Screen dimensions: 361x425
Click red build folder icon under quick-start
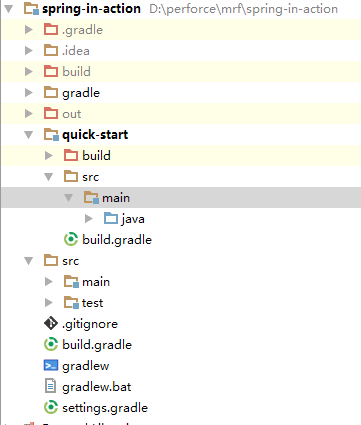(x=71, y=156)
